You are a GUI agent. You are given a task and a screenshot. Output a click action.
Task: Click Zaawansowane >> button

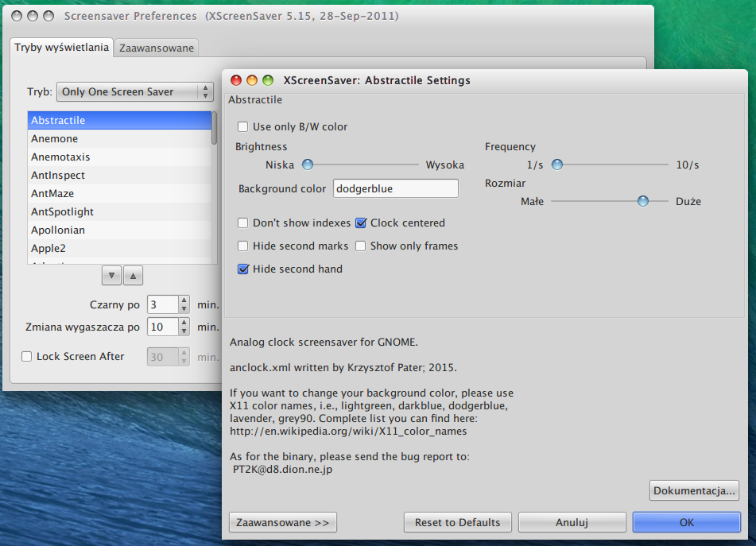pyautogui.click(x=282, y=522)
